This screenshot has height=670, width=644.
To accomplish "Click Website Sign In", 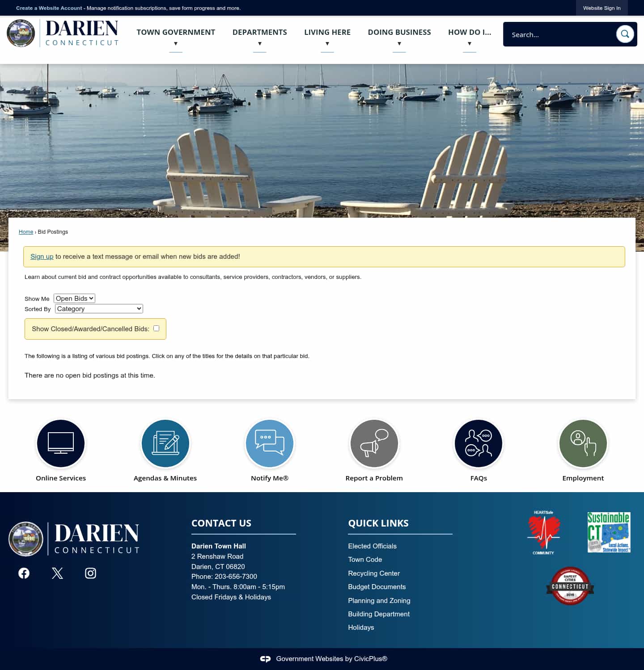I will (601, 8).
